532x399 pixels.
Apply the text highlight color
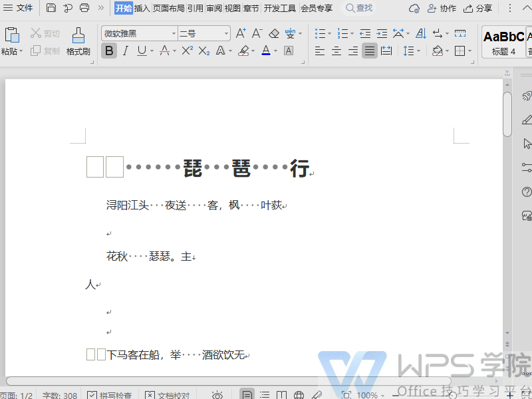coord(243,51)
